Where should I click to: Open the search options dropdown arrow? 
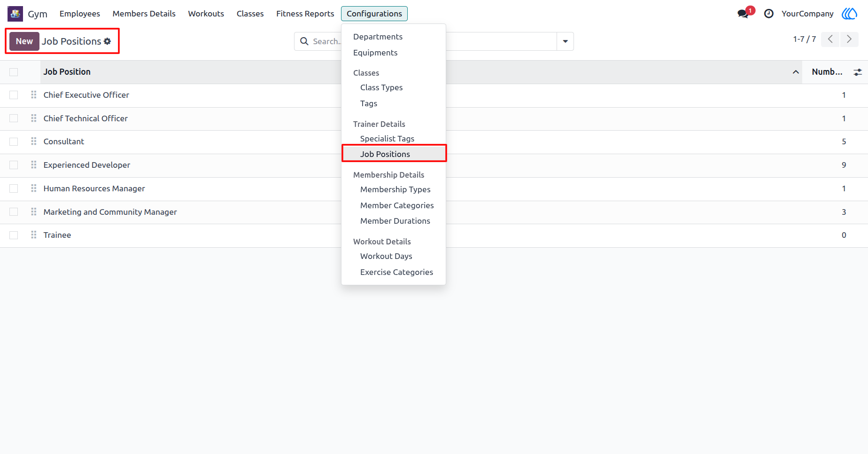565,41
